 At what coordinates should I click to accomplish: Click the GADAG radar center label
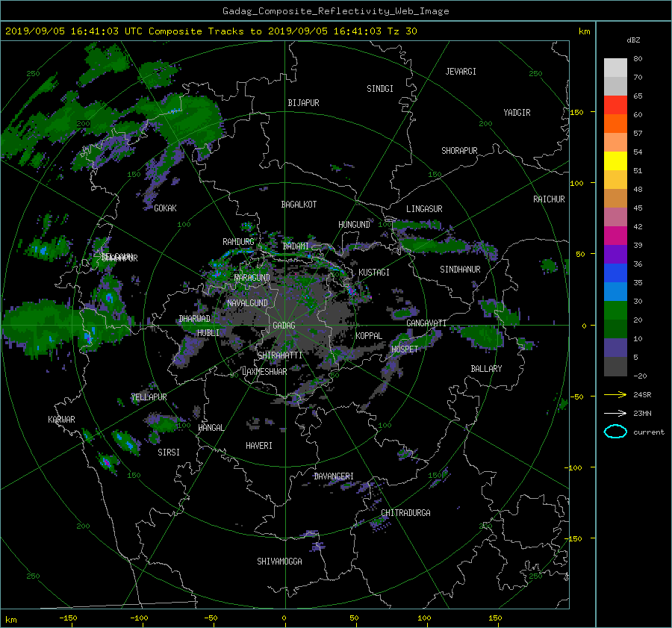click(x=284, y=326)
